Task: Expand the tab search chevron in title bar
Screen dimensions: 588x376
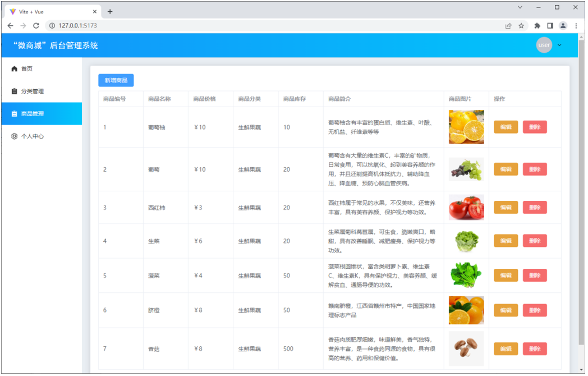Action: (520, 7)
